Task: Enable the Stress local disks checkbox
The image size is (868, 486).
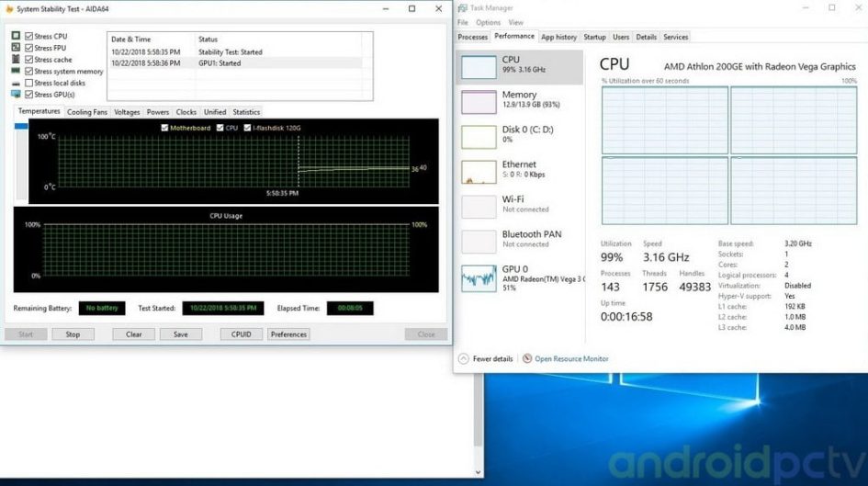Action: (28, 83)
